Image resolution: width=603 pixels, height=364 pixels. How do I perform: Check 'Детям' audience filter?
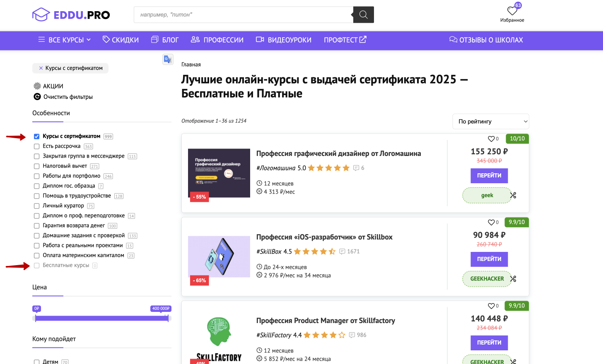pyautogui.click(x=36, y=362)
